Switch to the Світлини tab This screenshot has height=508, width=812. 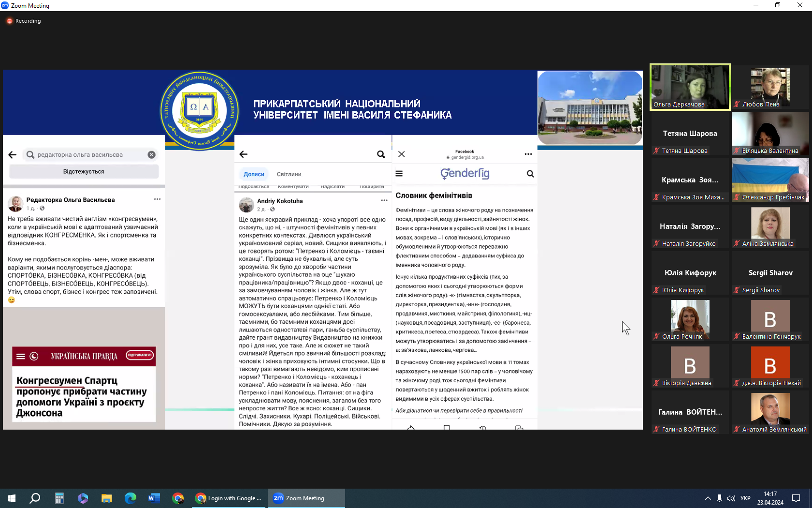point(289,174)
